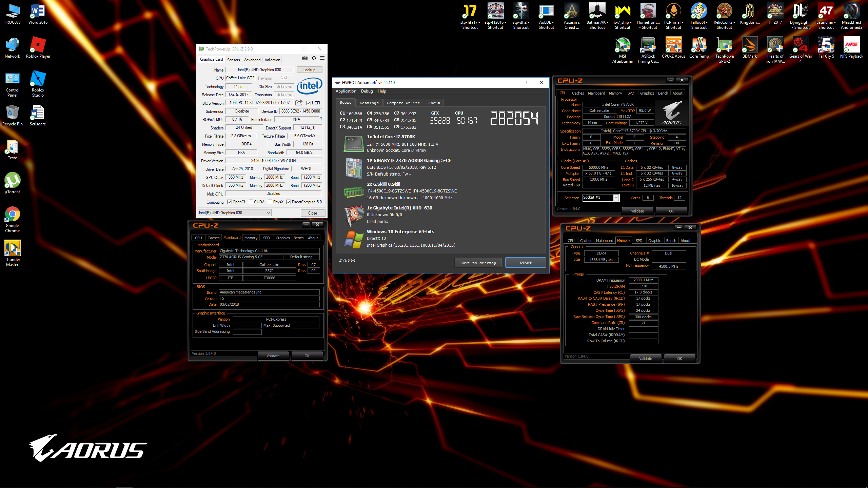Click the GPU Name field in GPU-Z

tap(259, 70)
